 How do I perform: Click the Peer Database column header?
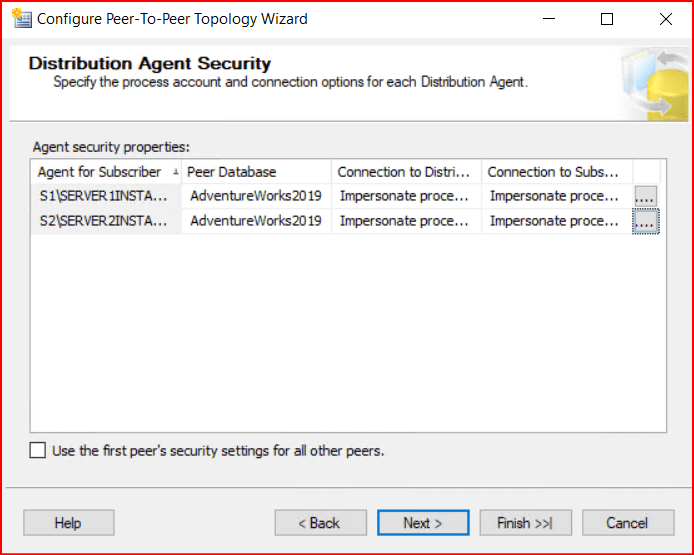[256, 172]
